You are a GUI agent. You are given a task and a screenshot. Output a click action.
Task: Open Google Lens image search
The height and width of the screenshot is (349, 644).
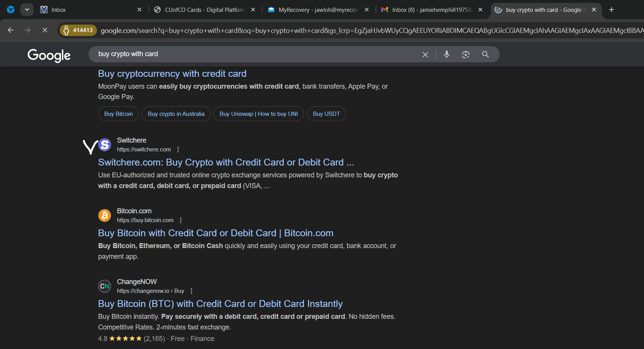[465, 54]
